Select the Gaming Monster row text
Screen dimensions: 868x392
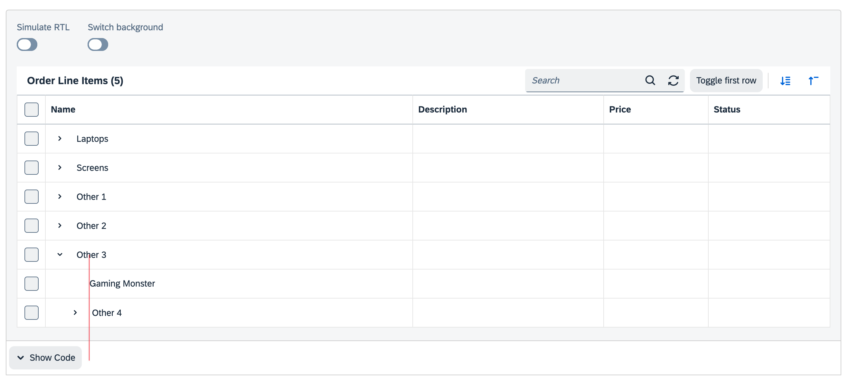(122, 284)
